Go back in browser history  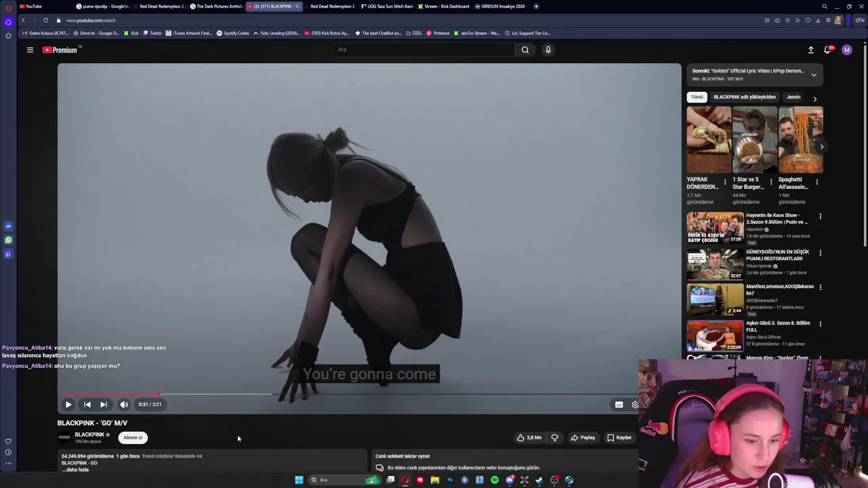[23, 20]
